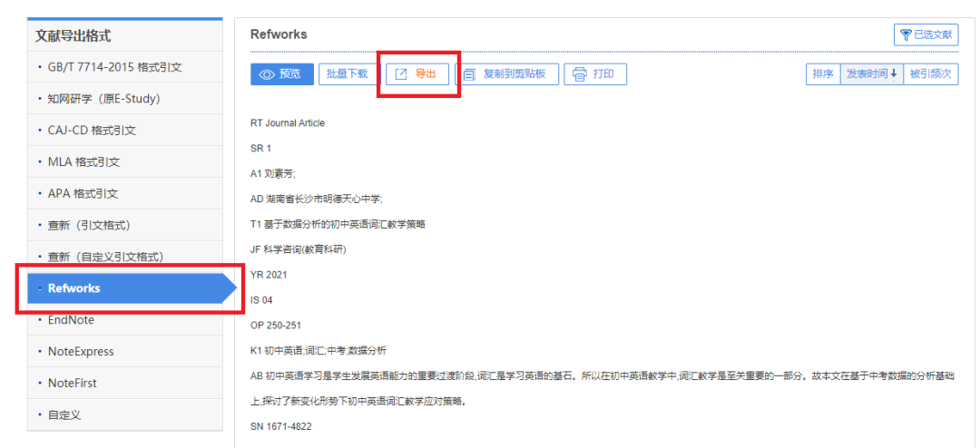Image resolution: width=980 pixels, height=448 pixels.
Task: Open the 已选文献 selected list
Action: 926,35
